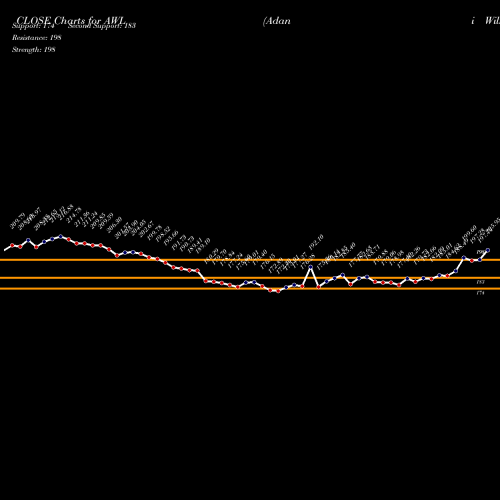The height and width of the screenshot is (500, 500).
Task: Click the 206.30 price label
Action: pyautogui.click(x=114, y=224)
